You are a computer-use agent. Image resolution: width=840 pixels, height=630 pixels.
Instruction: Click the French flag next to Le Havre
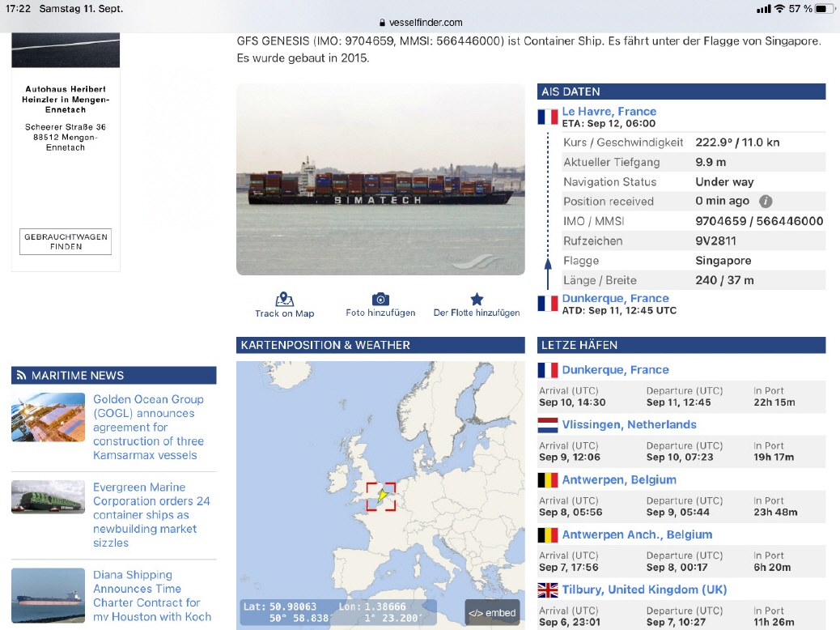tap(548, 117)
